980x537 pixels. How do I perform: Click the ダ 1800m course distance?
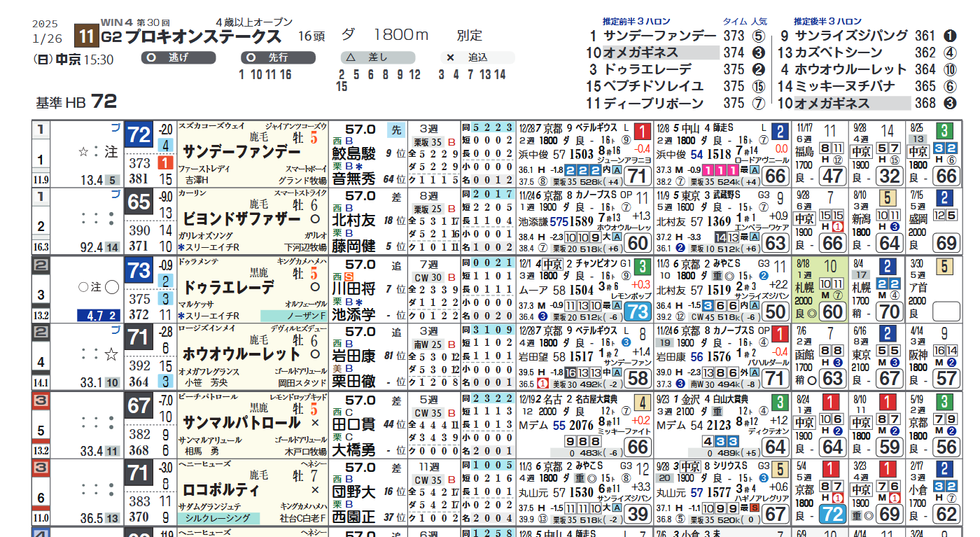[x=384, y=35]
